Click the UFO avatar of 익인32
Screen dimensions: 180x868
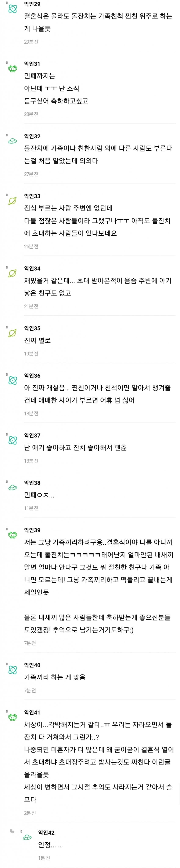click(x=12, y=141)
